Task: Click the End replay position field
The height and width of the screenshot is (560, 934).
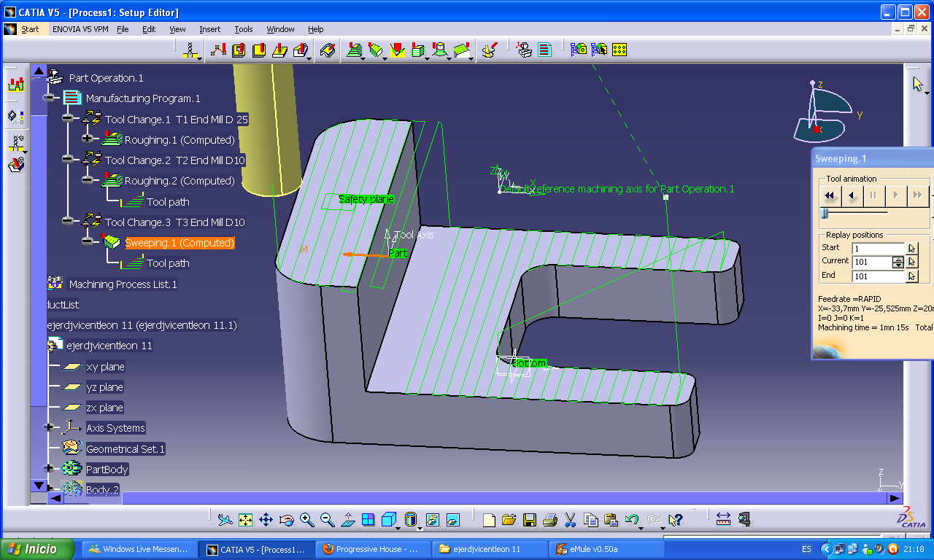Action: 879,276
